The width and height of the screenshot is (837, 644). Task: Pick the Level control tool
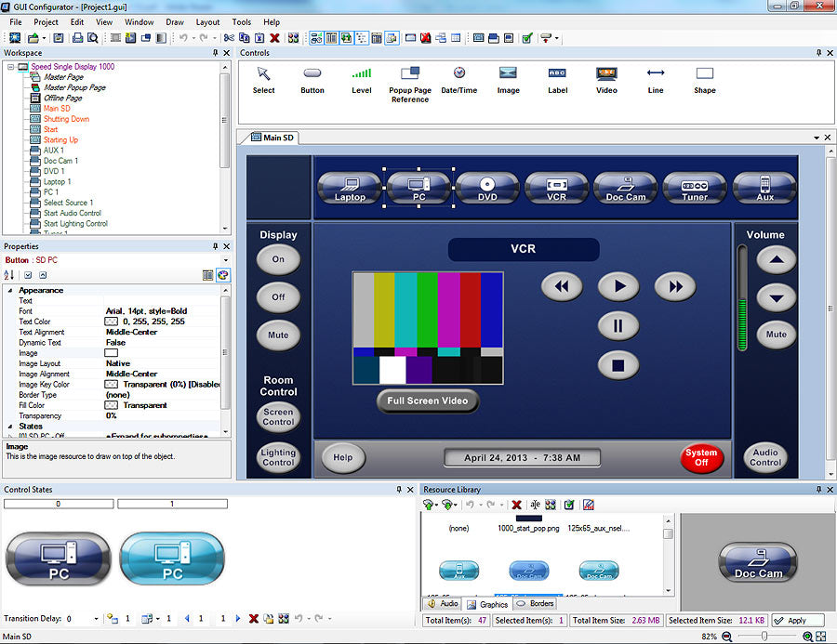point(362,81)
